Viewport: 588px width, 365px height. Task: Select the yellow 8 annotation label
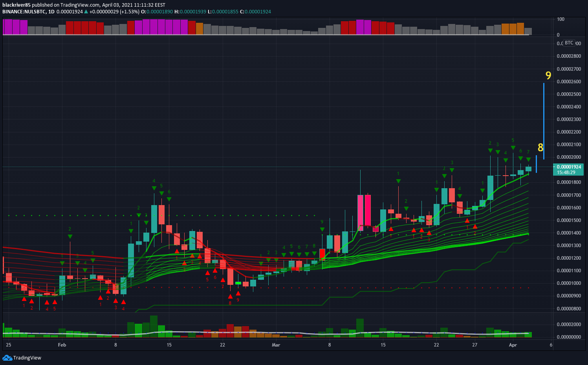tap(540, 147)
